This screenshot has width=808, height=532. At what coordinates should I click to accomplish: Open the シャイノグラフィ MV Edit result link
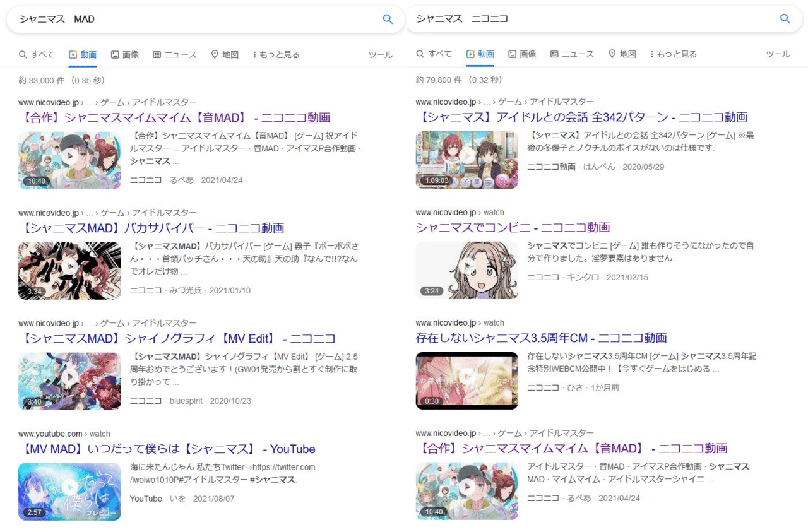coord(177,339)
